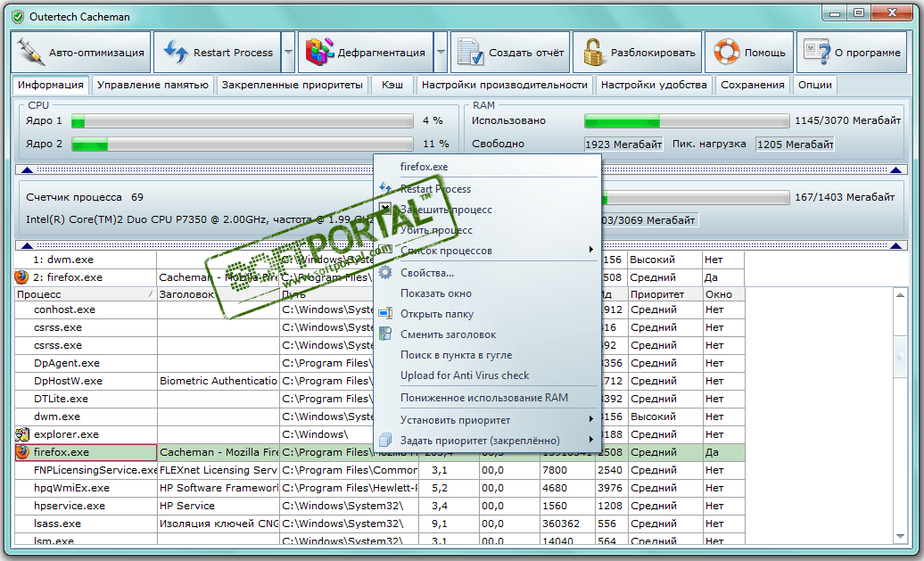Click the Ядро 2 CPU usage bar
This screenshot has width=924, height=561.
click(243, 144)
